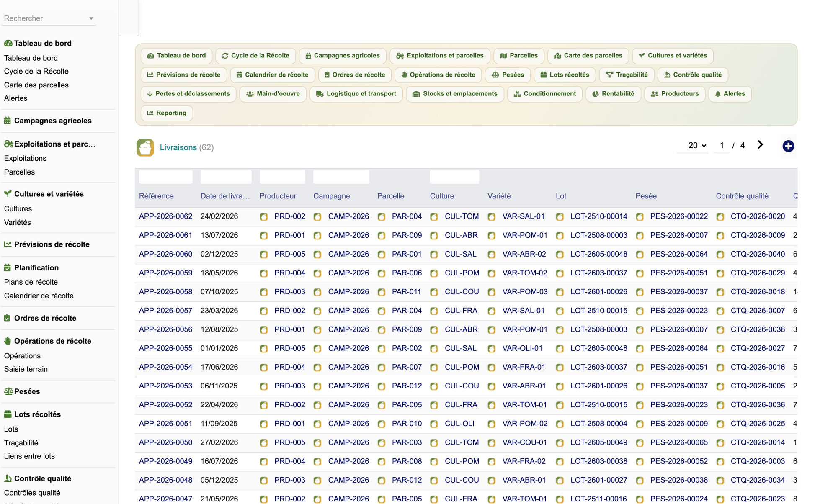Click the box icon beside Lots récoltés in sidebar
Image resolution: width=815 pixels, height=504 pixels.
(x=8, y=414)
